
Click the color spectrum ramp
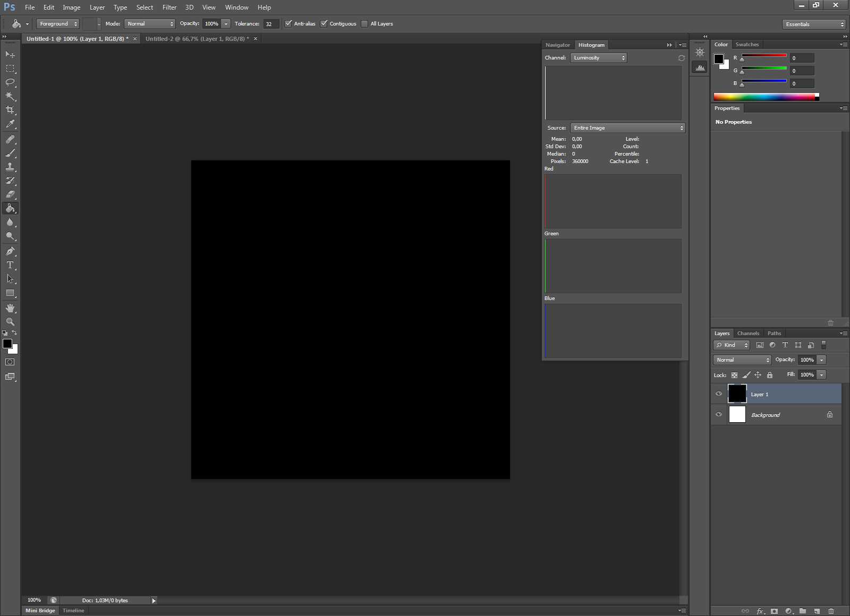[764, 97]
